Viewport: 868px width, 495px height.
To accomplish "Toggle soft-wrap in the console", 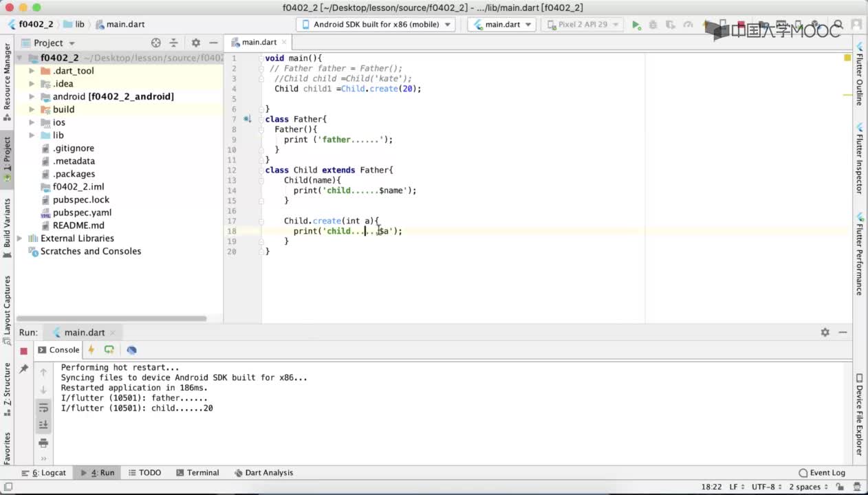I will click(43, 408).
